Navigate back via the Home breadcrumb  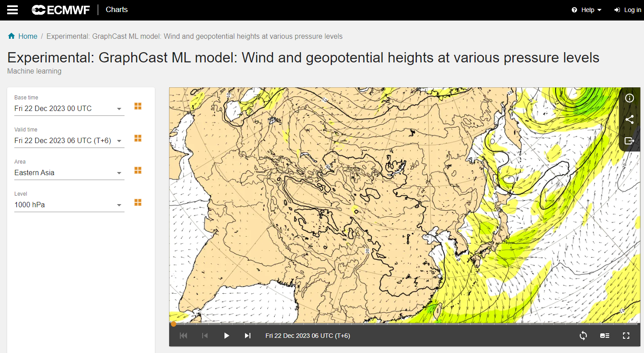(x=26, y=36)
